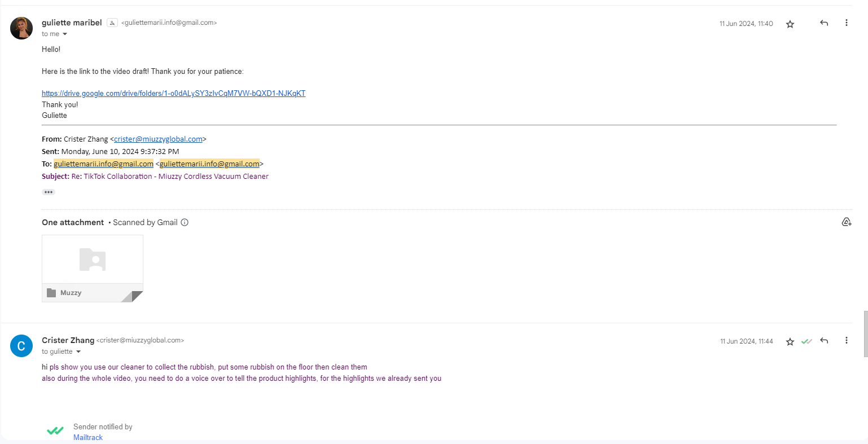This screenshot has height=444, width=868.
Task: Click the vertical scrollbar thumb
Action: tap(865, 333)
